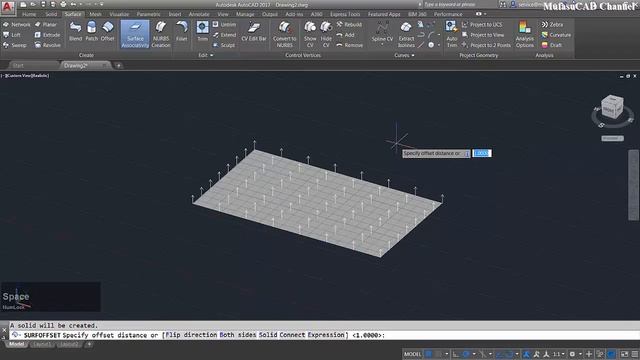Click the Blend surface tool

pyautogui.click(x=76, y=31)
